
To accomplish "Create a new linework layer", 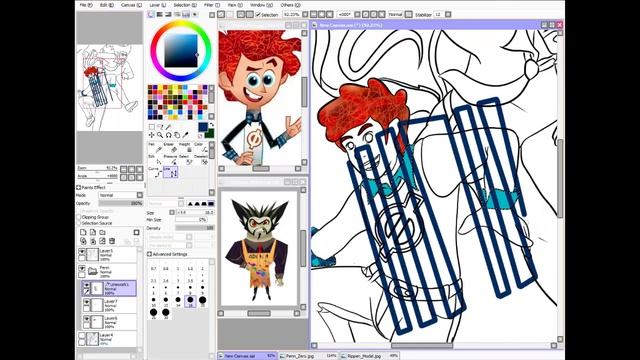I will tap(93, 232).
